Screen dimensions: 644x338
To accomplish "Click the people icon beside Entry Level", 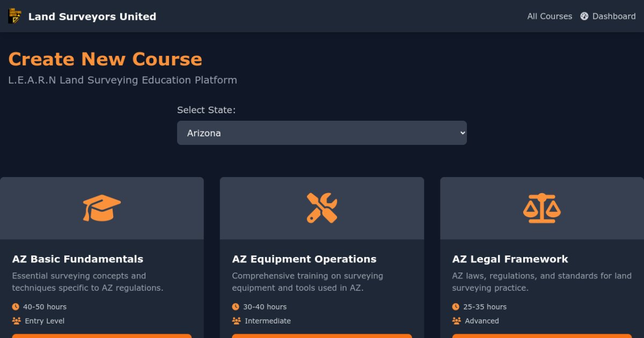I will (16, 321).
